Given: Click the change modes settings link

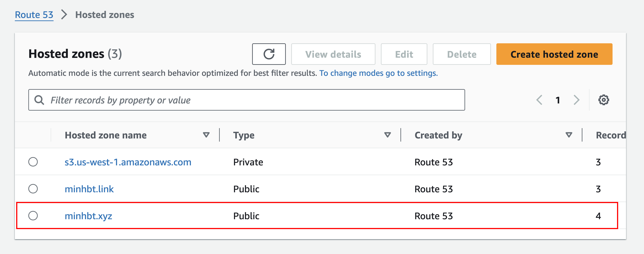Looking at the screenshot, I should click(x=378, y=73).
